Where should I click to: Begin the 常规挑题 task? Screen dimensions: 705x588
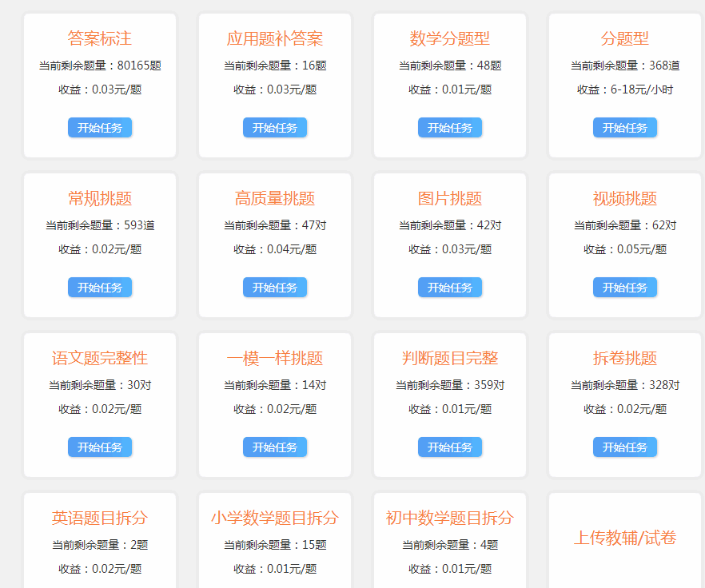(100, 288)
